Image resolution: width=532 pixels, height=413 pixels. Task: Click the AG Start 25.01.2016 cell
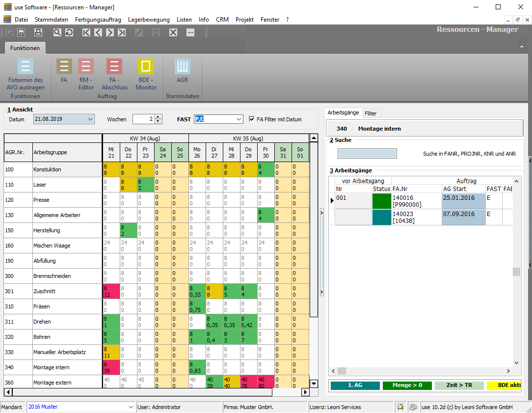pyautogui.click(x=463, y=201)
